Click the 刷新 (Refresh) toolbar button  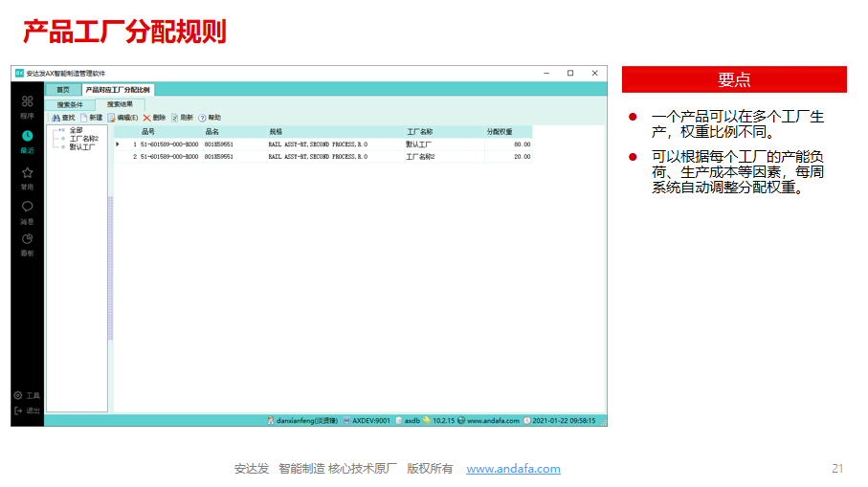pos(182,118)
